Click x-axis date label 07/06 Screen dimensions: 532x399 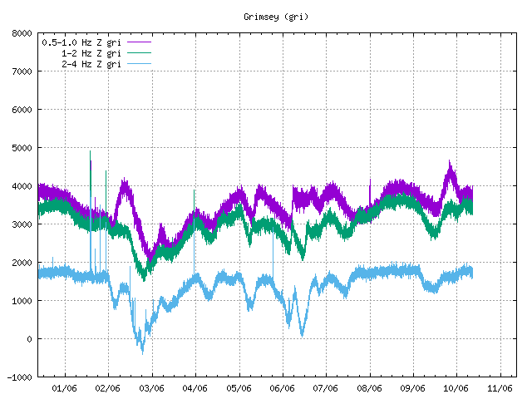coord(325,388)
